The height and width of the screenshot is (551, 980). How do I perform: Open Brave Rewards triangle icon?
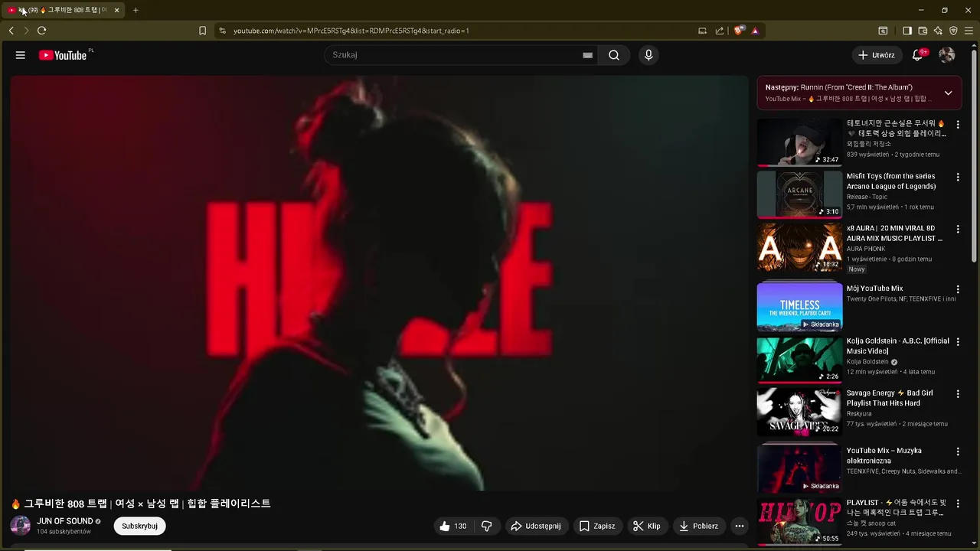[x=755, y=31]
